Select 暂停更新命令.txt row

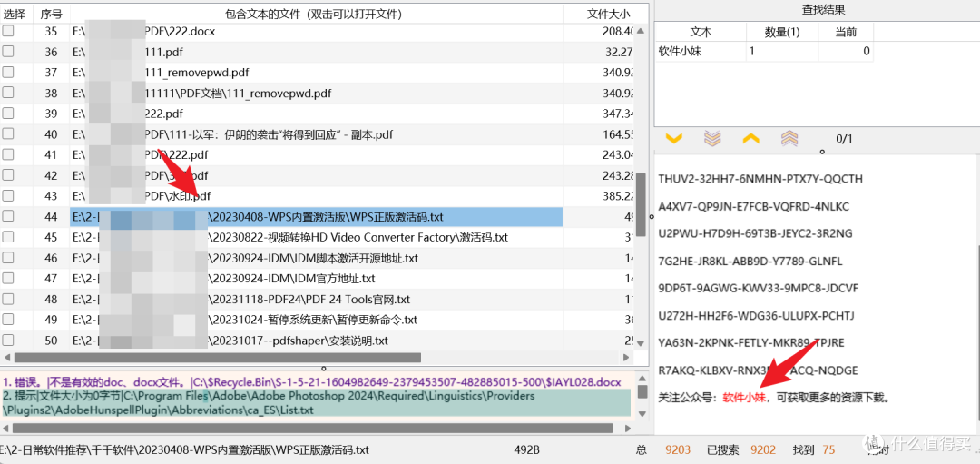coord(317,321)
